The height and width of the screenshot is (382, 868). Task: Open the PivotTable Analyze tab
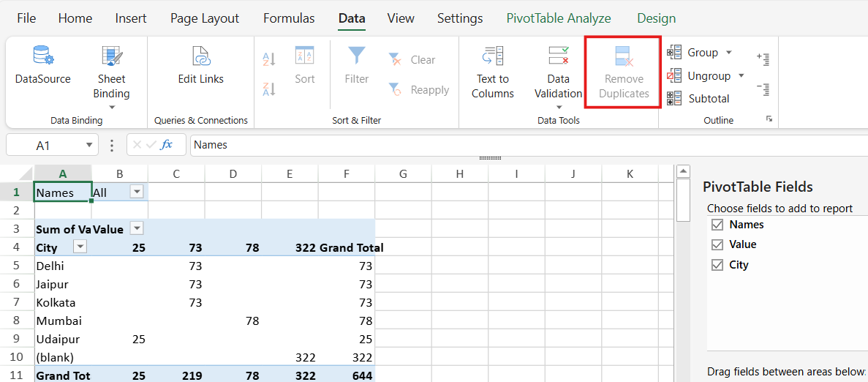[x=559, y=18]
